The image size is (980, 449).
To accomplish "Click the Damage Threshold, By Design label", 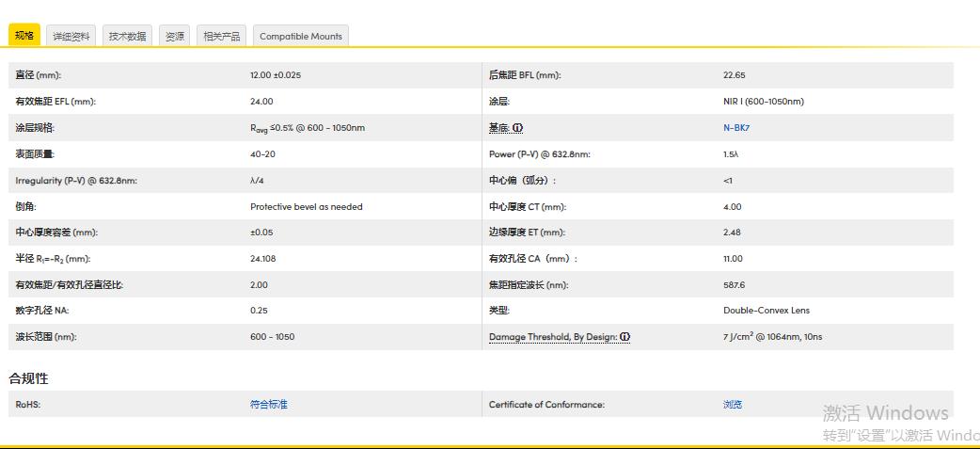I will coord(553,337).
